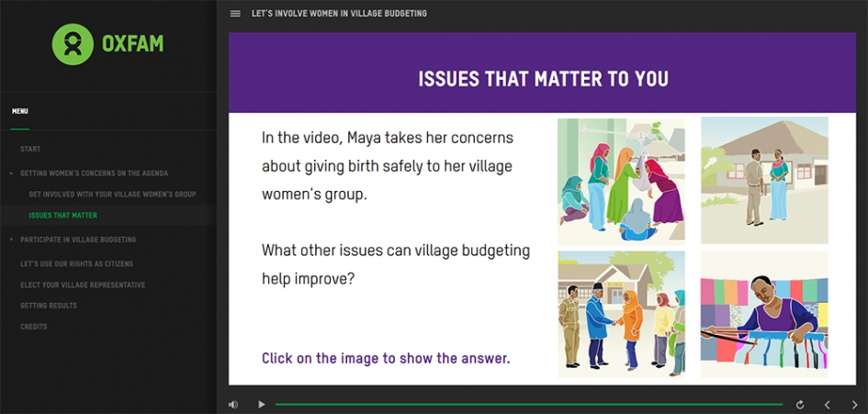Image resolution: width=868 pixels, height=414 pixels.
Task: Advance to next slide with right arrow
Action: pos(854,404)
